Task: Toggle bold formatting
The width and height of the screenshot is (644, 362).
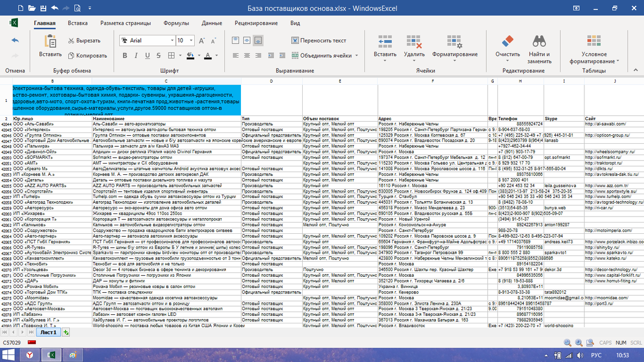Action: 125,55
